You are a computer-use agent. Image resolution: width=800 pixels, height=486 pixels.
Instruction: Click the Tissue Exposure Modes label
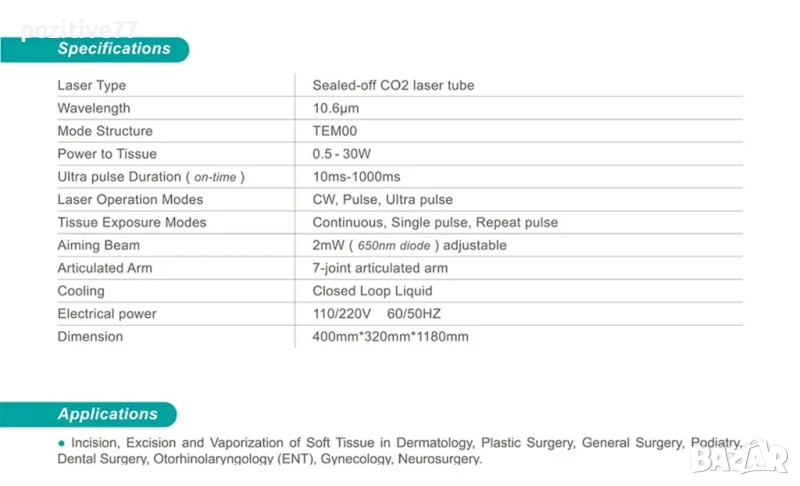[x=132, y=222]
